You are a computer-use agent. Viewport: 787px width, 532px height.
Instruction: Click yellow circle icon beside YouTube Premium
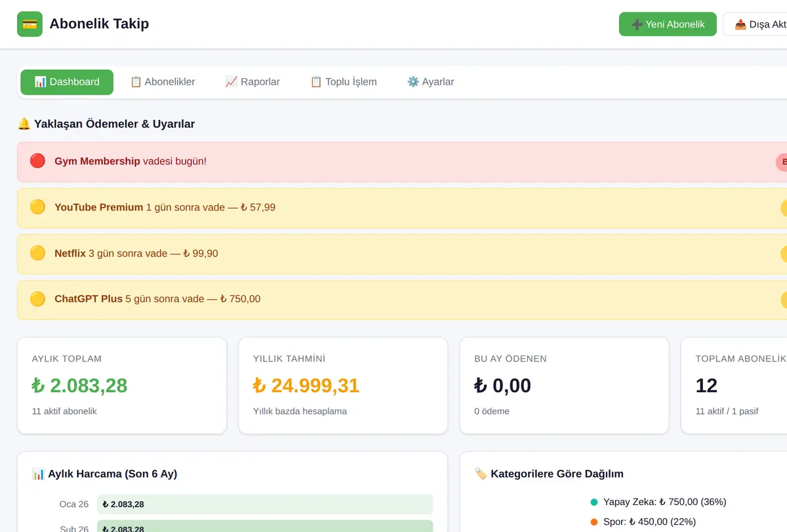click(x=37, y=207)
